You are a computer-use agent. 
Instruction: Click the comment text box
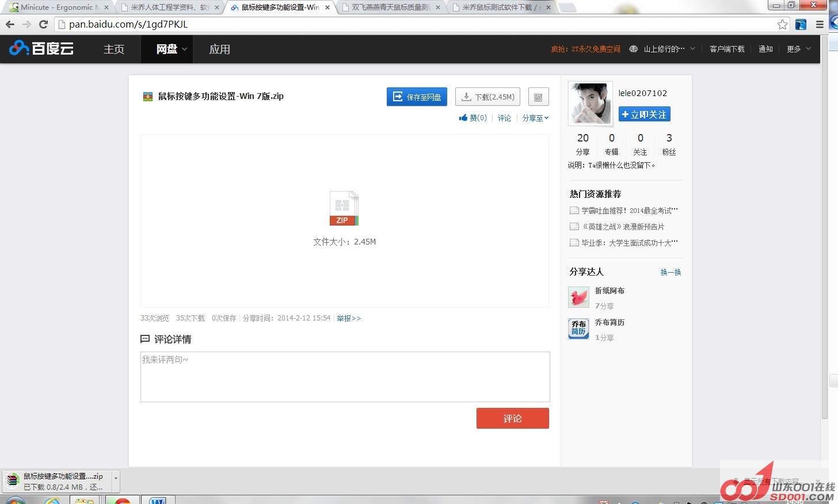pos(345,377)
